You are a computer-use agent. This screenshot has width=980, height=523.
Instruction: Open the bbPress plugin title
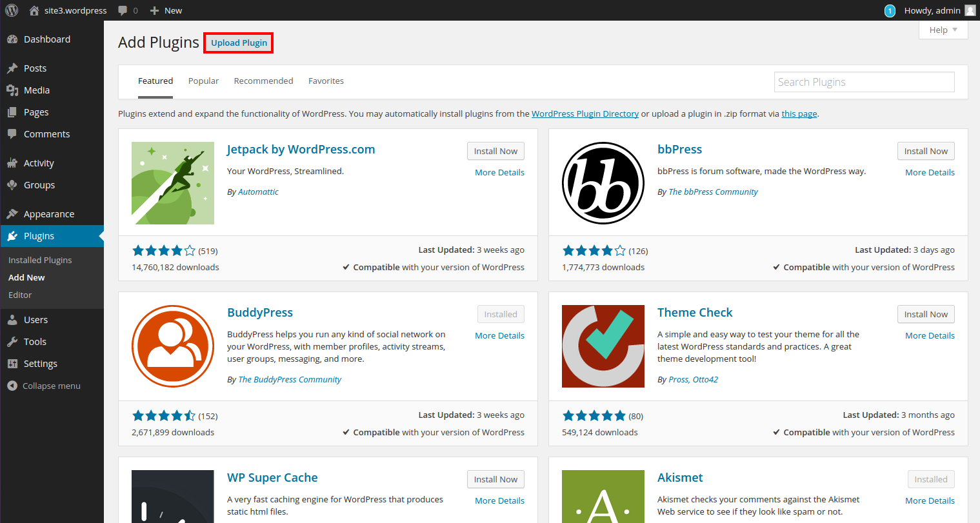pyautogui.click(x=679, y=150)
